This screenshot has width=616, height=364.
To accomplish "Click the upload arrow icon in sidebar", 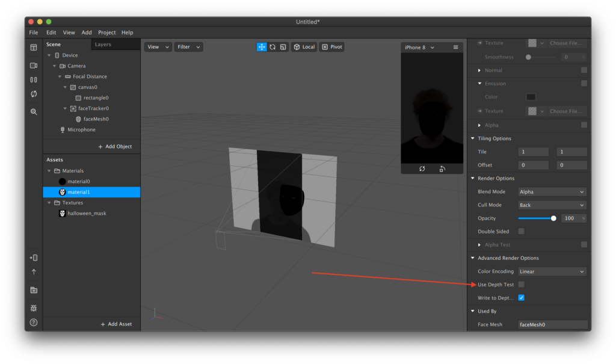I will pos(34,272).
